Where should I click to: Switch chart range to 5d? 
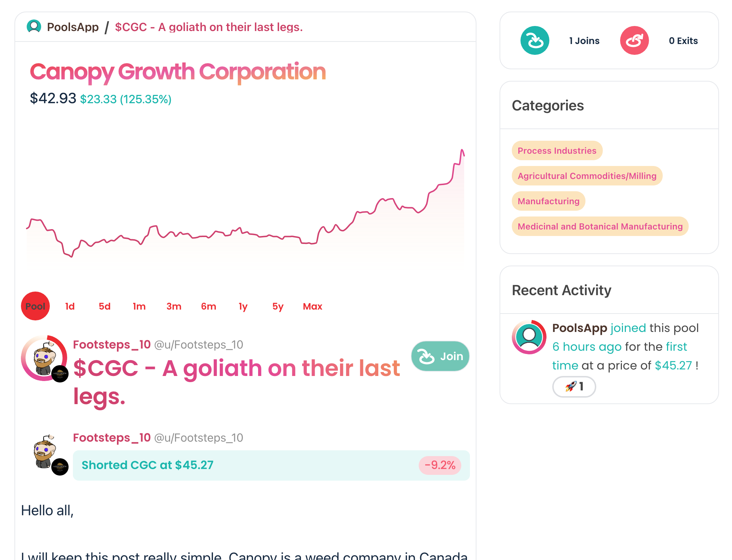[x=105, y=306]
